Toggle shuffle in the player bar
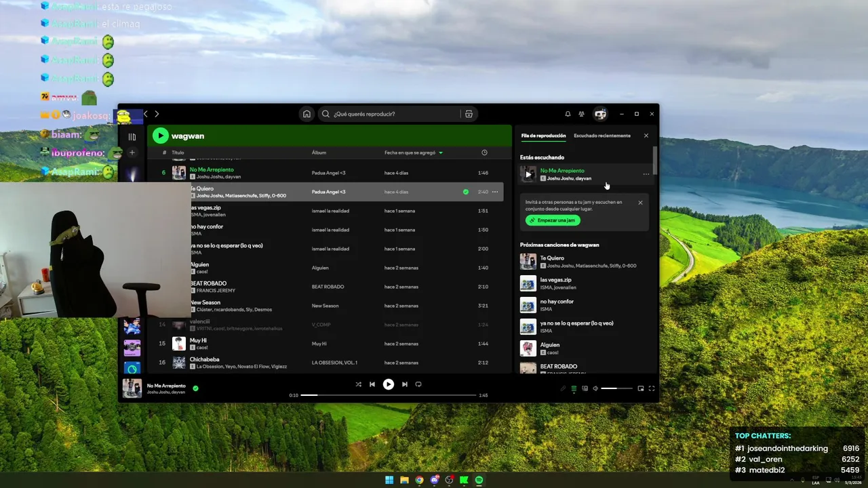 (358, 384)
